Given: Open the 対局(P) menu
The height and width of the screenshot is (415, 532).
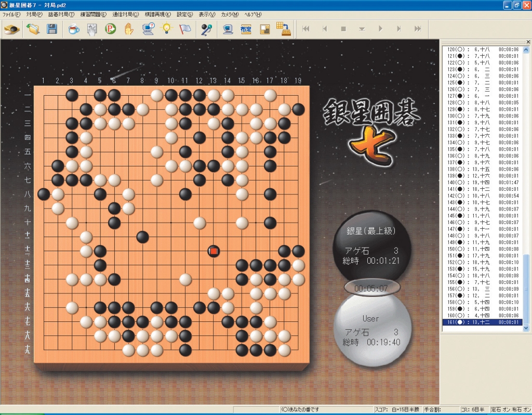Looking at the screenshot, I should coord(34,14).
